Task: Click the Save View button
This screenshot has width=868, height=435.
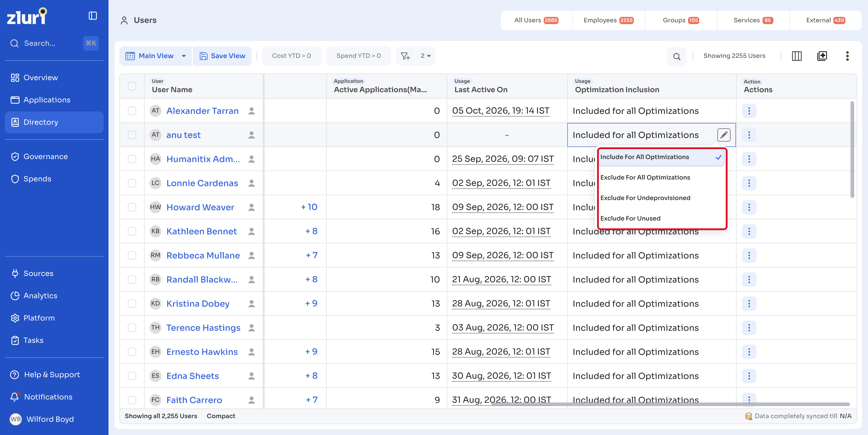Action: click(x=222, y=56)
